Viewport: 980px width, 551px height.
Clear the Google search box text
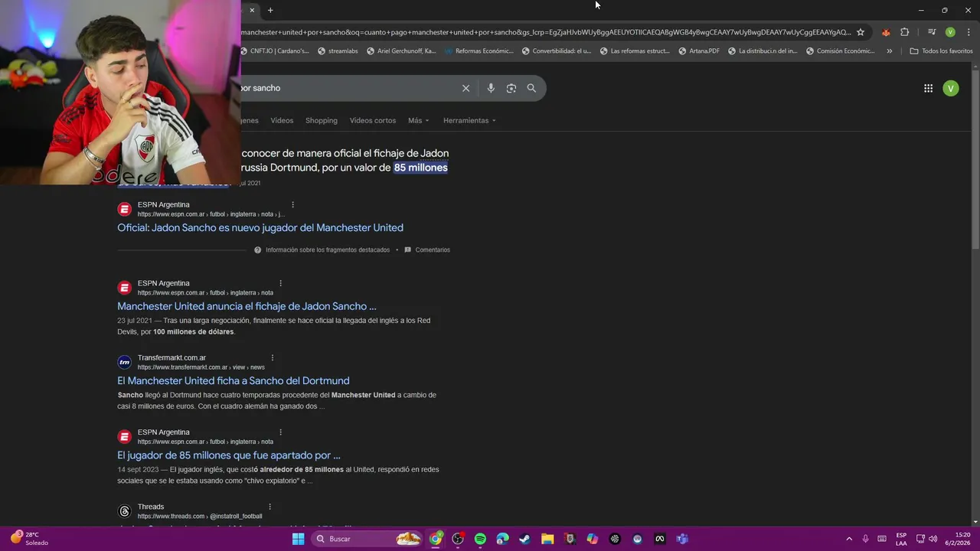[465, 88]
